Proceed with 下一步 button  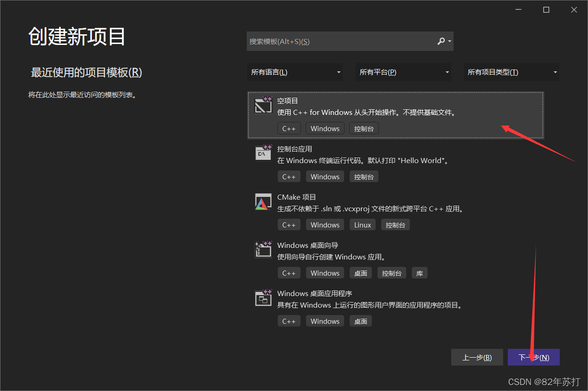coord(534,357)
